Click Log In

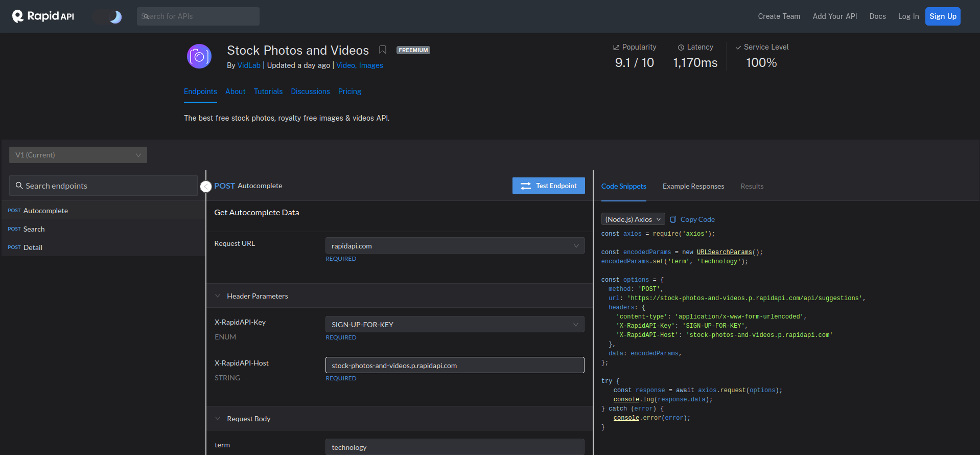(908, 16)
